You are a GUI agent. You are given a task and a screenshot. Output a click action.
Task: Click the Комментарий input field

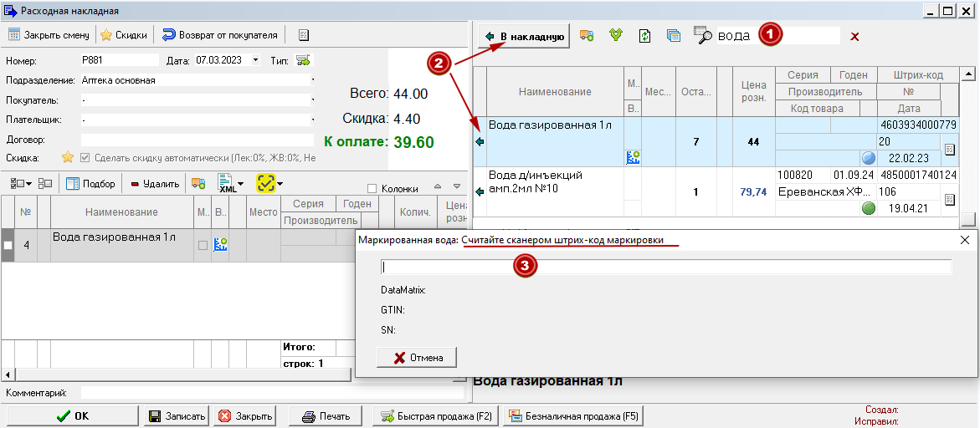273,393
